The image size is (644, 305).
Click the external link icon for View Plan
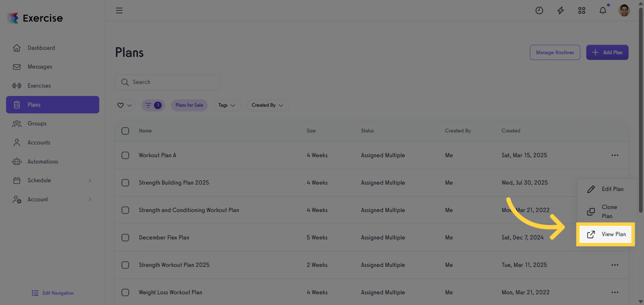pyautogui.click(x=591, y=234)
